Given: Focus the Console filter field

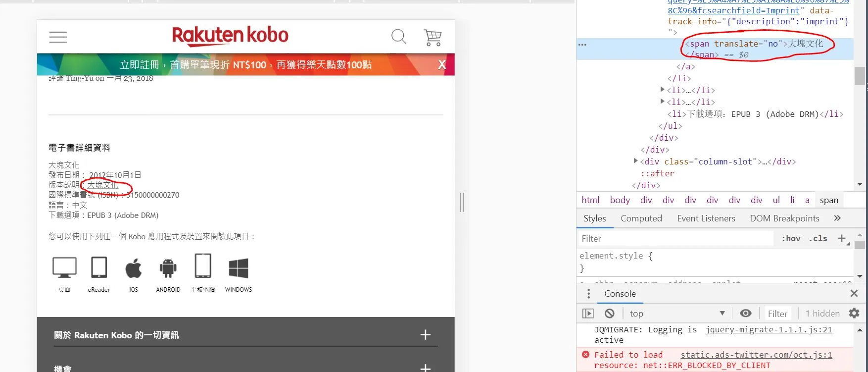Looking at the screenshot, I should 777,314.
